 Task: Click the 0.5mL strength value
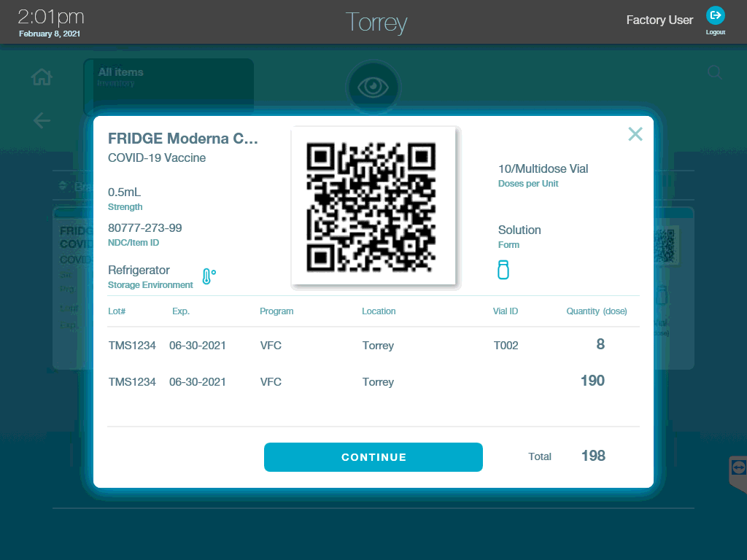[x=124, y=192]
